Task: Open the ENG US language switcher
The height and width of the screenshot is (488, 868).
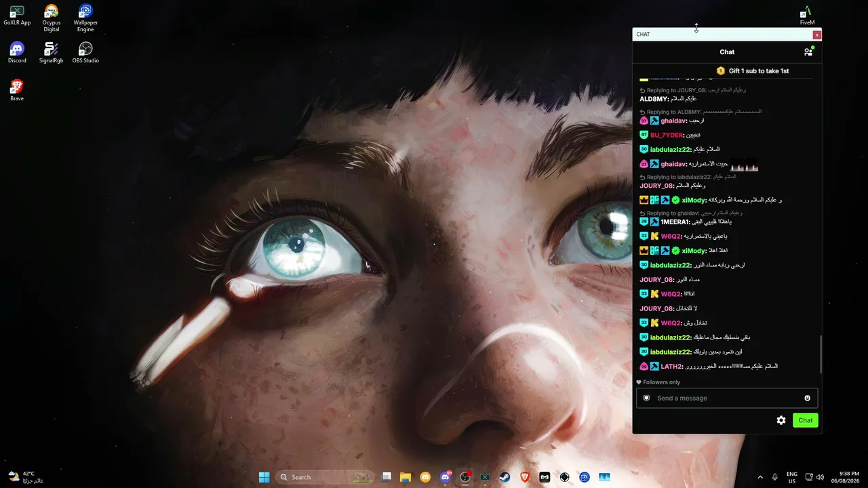Action: 792,477
